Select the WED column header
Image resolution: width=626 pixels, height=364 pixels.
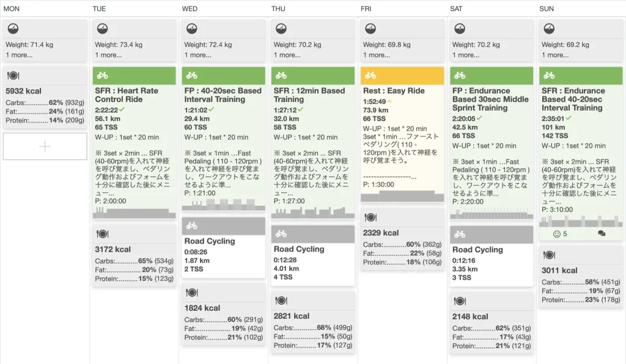(x=190, y=9)
